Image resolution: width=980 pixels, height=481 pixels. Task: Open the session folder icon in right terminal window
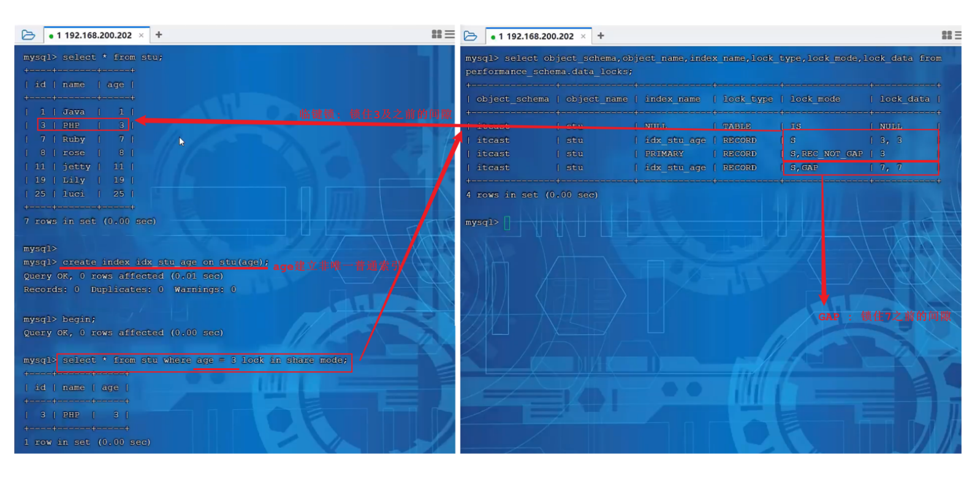click(470, 36)
